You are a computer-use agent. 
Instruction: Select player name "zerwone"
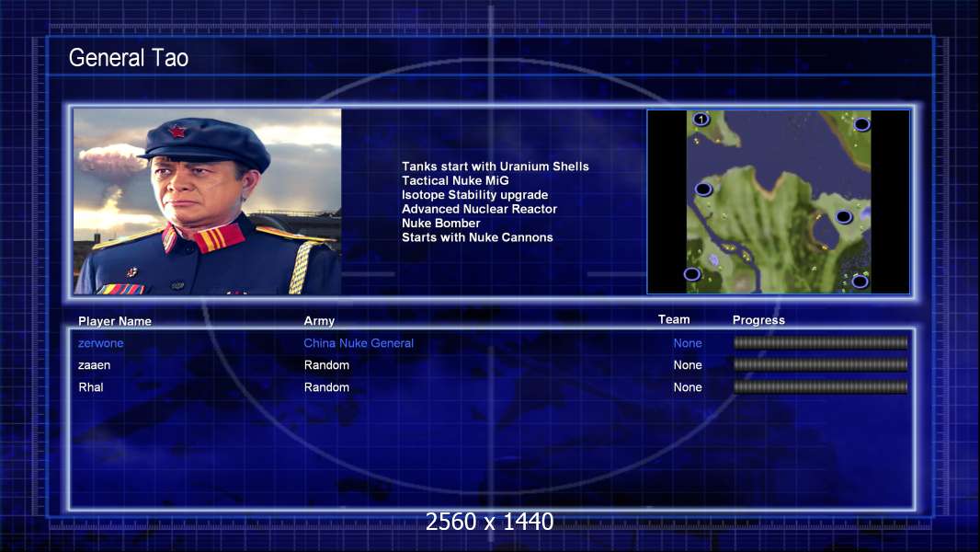click(x=100, y=343)
